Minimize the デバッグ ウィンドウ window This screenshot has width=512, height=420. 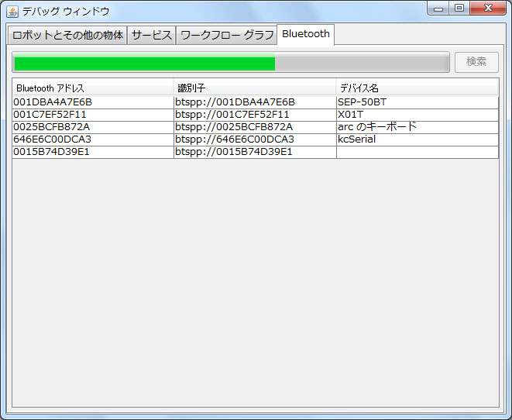[439, 8]
